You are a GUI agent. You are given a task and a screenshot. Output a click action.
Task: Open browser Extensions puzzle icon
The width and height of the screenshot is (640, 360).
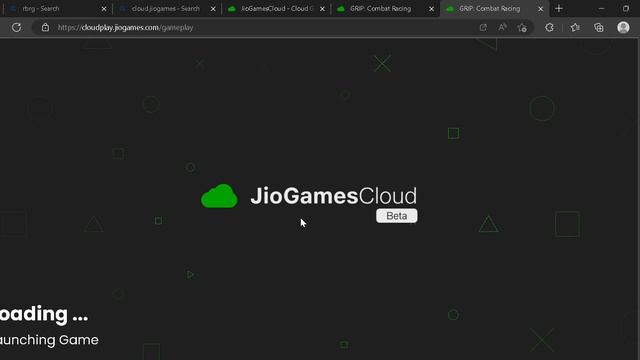(x=549, y=27)
